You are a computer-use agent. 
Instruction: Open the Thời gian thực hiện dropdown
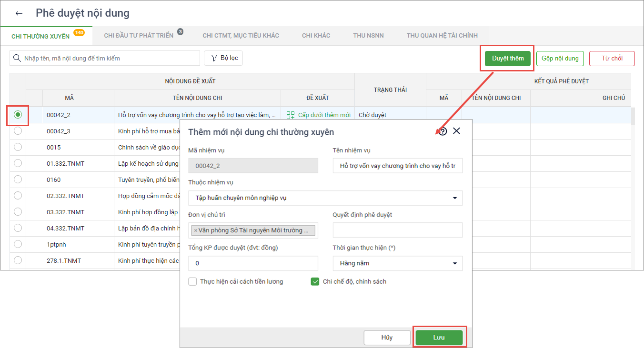pos(454,263)
